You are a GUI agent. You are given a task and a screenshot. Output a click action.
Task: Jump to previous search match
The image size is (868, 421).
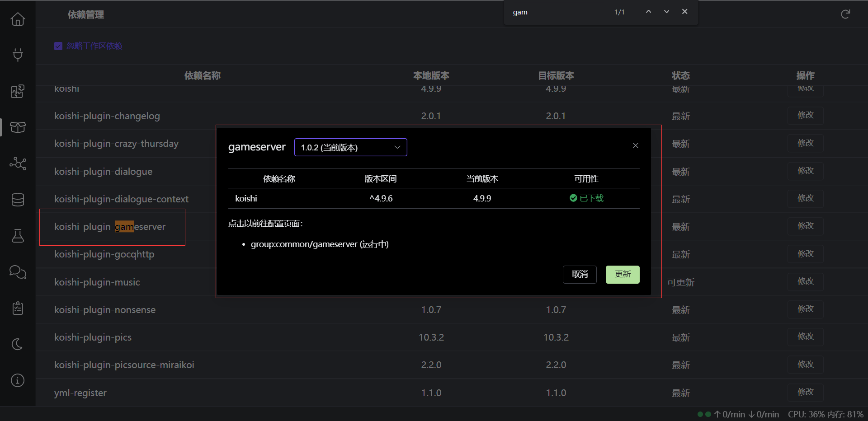pyautogui.click(x=648, y=11)
